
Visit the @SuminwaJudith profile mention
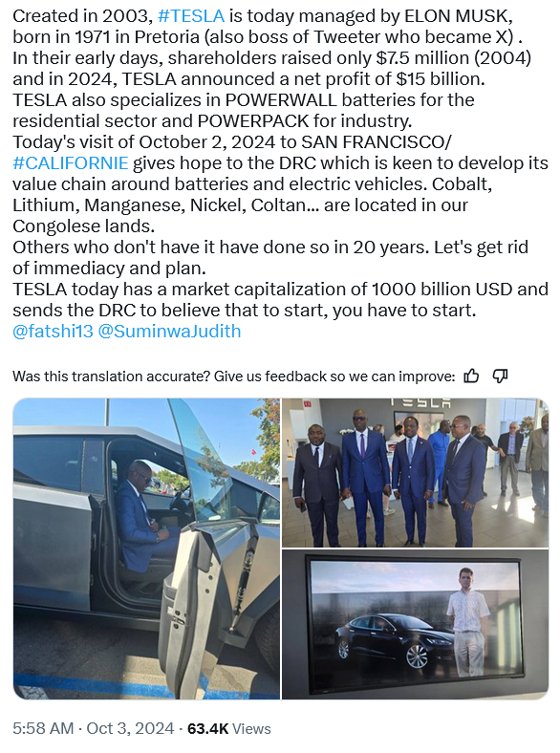pyautogui.click(x=169, y=331)
